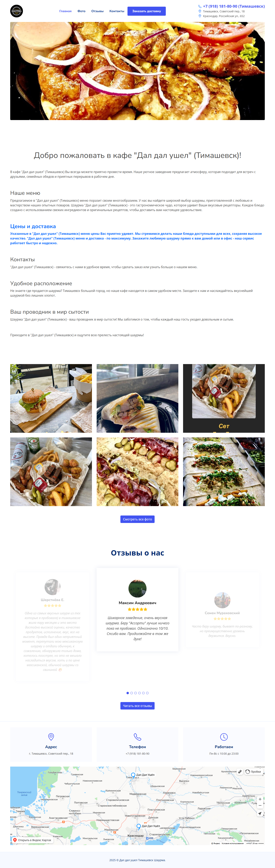Screen dimensions: 275x868
Task: Zoom in on the Yandex map
Action: (x=260, y=799)
